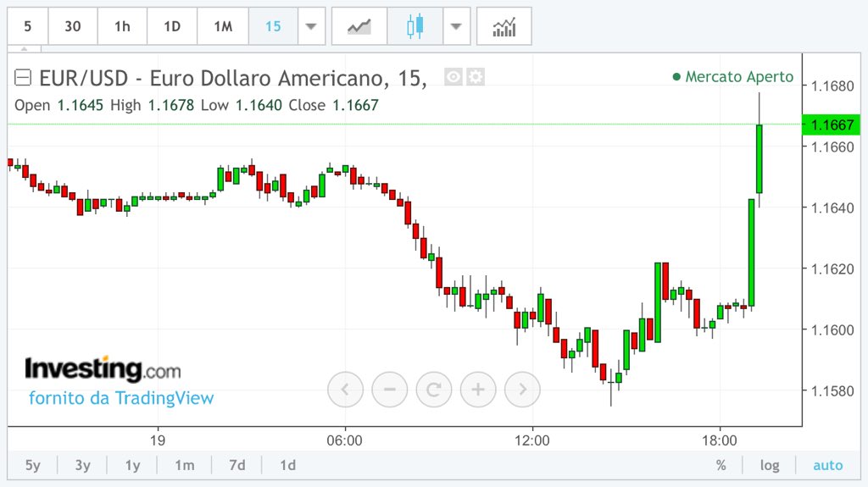Click the 1.1660 price axis label
This screenshot has height=487, width=868.
click(x=832, y=147)
